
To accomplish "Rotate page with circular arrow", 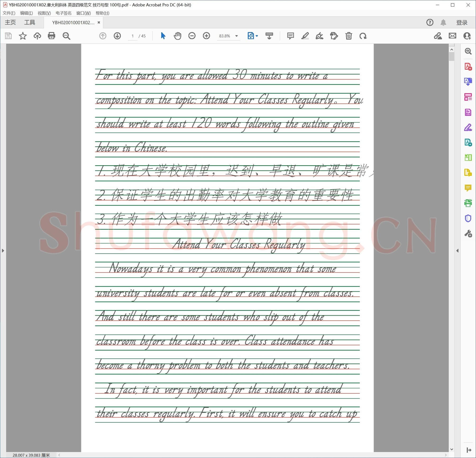I will (363, 36).
